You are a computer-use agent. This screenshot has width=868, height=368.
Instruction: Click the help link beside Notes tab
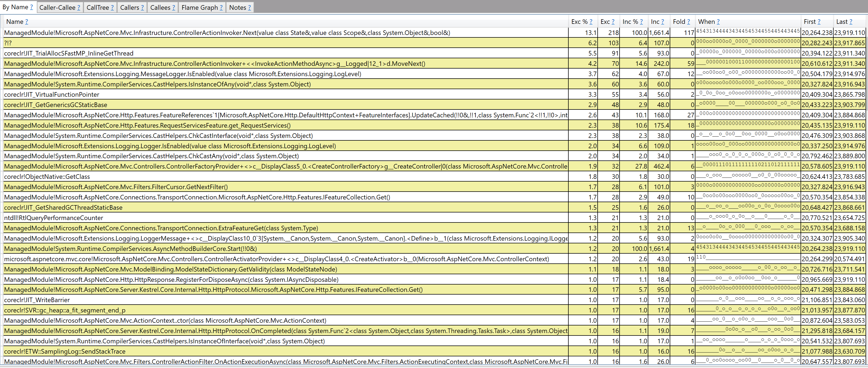[249, 7]
